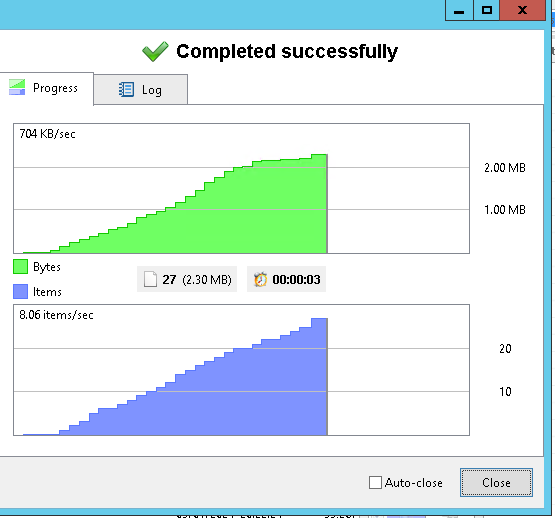The width and height of the screenshot is (555, 518).
Task: Click the 8.06 items/sec graph
Action: pyautogui.click(x=241, y=370)
